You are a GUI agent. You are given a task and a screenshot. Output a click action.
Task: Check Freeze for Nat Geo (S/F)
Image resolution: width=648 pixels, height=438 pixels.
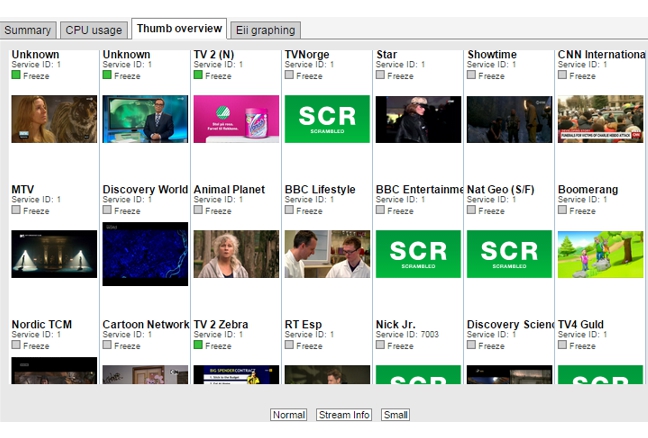(x=471, y=209)
